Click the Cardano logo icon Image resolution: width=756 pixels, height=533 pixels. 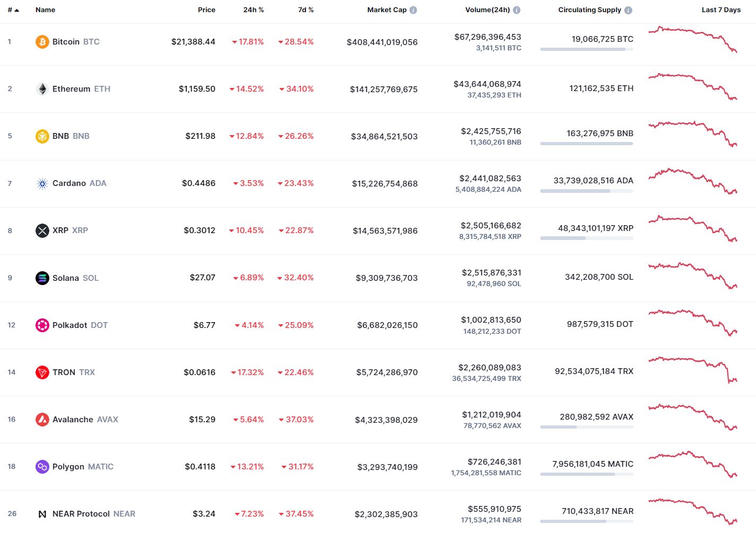(x=42, y=183)
